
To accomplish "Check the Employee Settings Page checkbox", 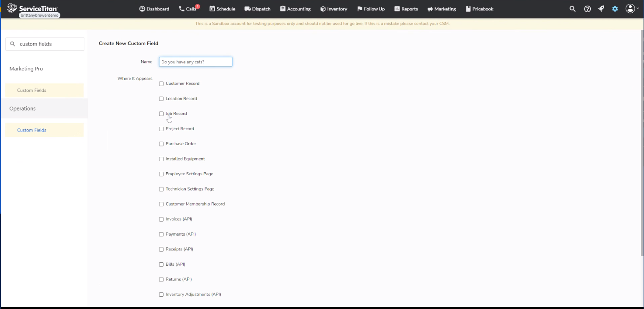I will 161,174.
